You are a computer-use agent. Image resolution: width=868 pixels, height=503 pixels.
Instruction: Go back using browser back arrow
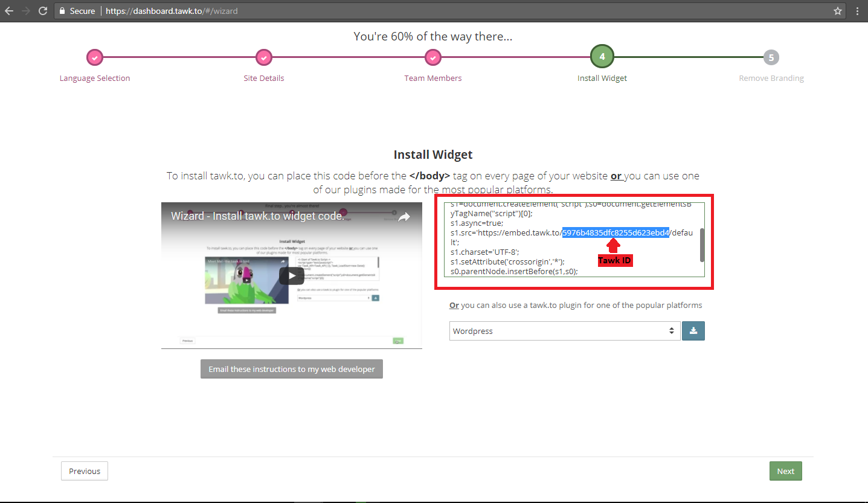[9, 11]
